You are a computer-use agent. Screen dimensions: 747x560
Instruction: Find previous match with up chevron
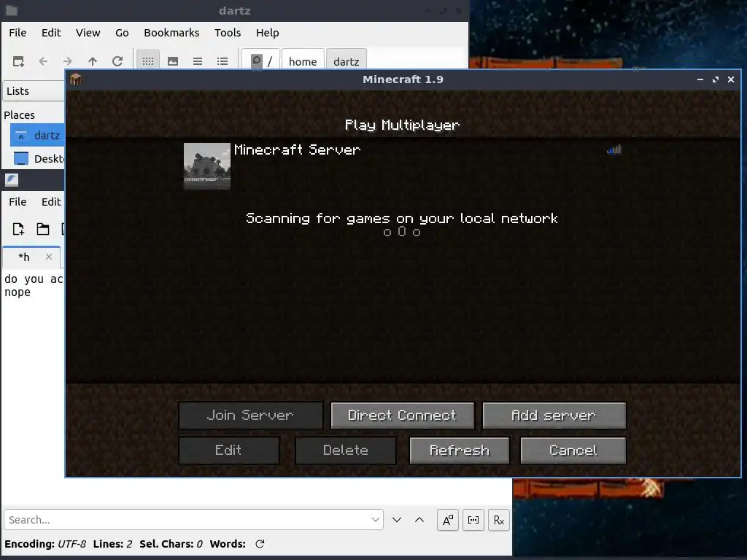[419, 520]
